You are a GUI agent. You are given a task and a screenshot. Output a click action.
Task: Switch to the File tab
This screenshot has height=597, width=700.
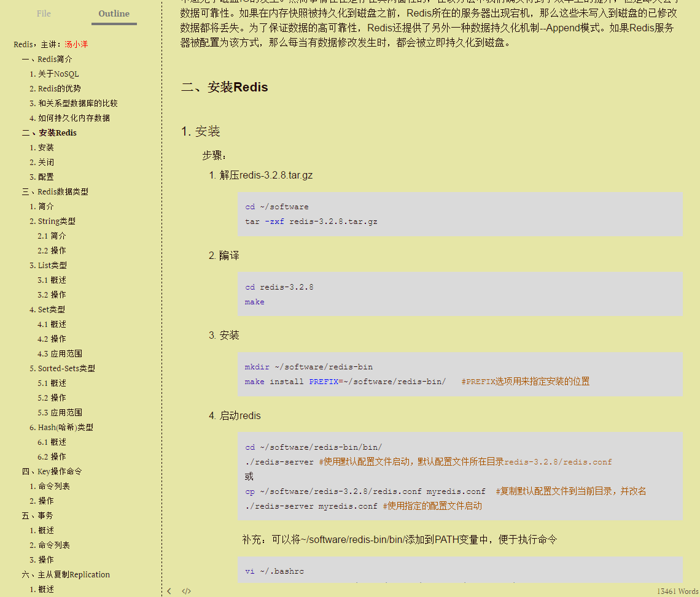43,13
